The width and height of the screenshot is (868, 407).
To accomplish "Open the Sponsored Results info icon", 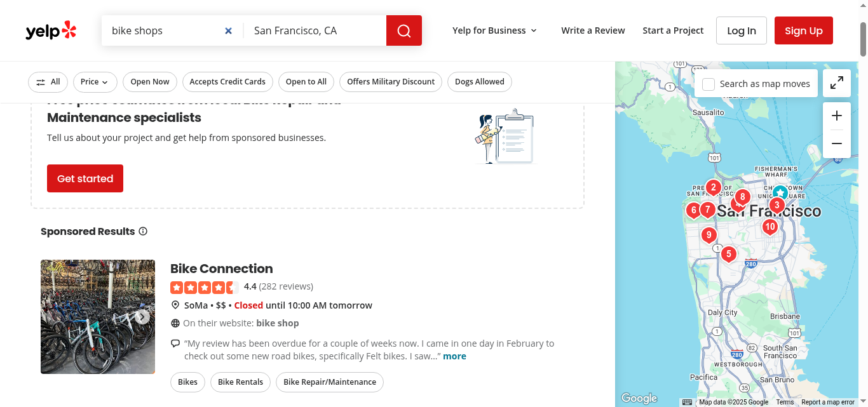I will [x=143, y=231].
